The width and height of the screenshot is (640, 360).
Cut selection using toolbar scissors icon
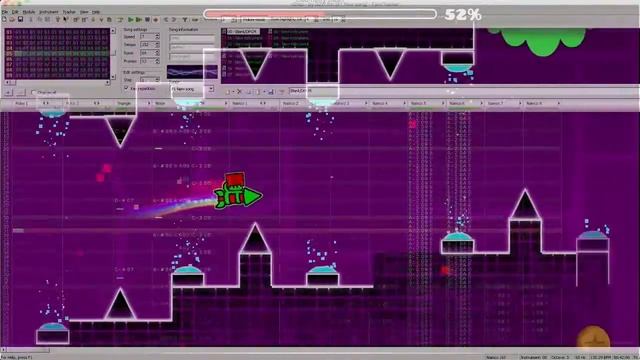pyautogui.click(x=31, y=19)
